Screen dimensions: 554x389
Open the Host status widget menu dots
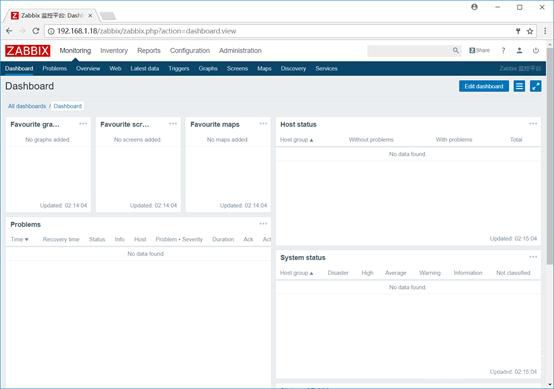coord(533,124)
